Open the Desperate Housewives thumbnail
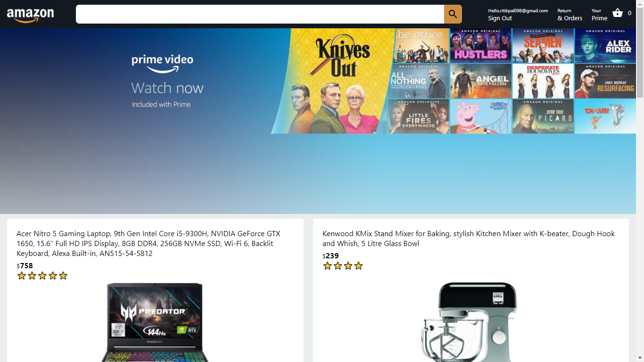The image size is (644, 362). 543,81
